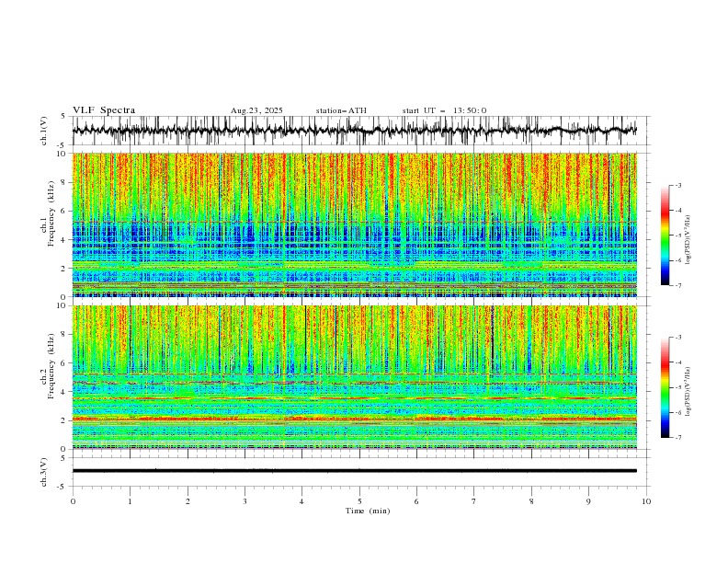Click time-axis tick label '1' minute
This screenshot has width=728, height=563.
point(130,501)
